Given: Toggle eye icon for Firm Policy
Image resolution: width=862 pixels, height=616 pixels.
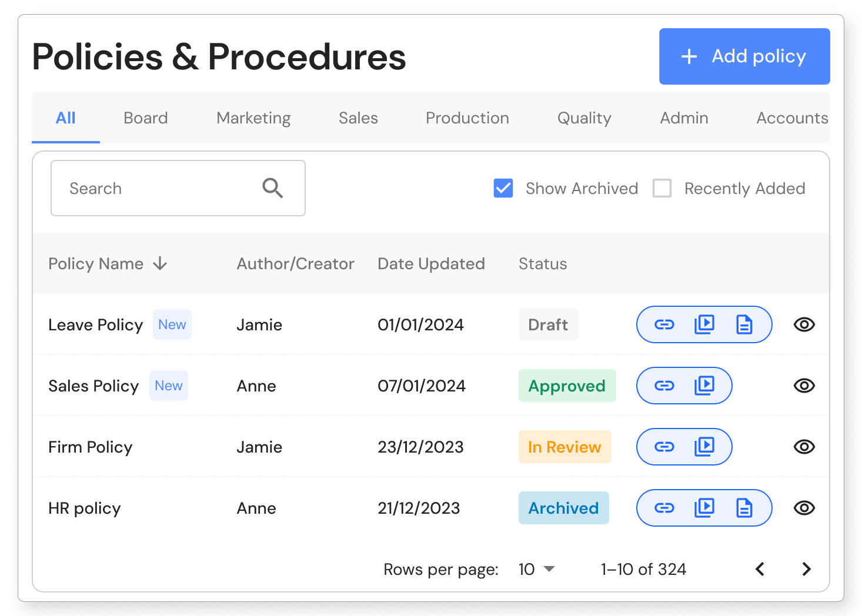Looking at the screenshot, I should point(804,447).
